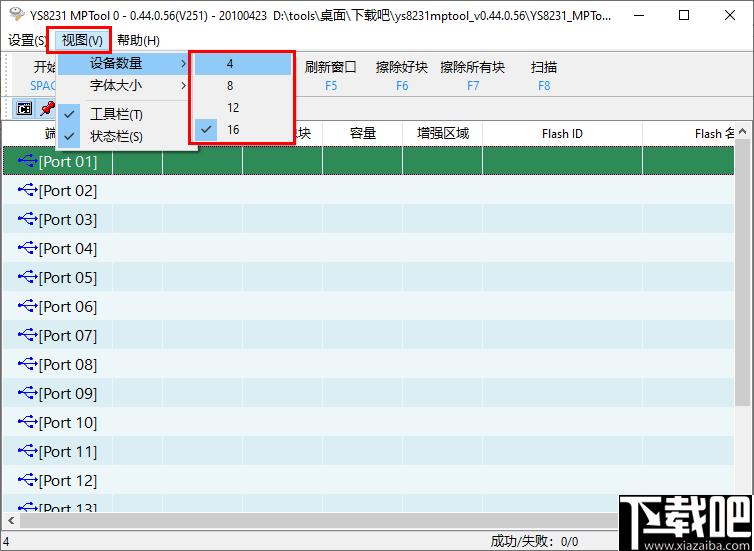Toggle the 状态栏(S) checked menu item
This screenshot has height=551, width=754.
coord(123,137)
